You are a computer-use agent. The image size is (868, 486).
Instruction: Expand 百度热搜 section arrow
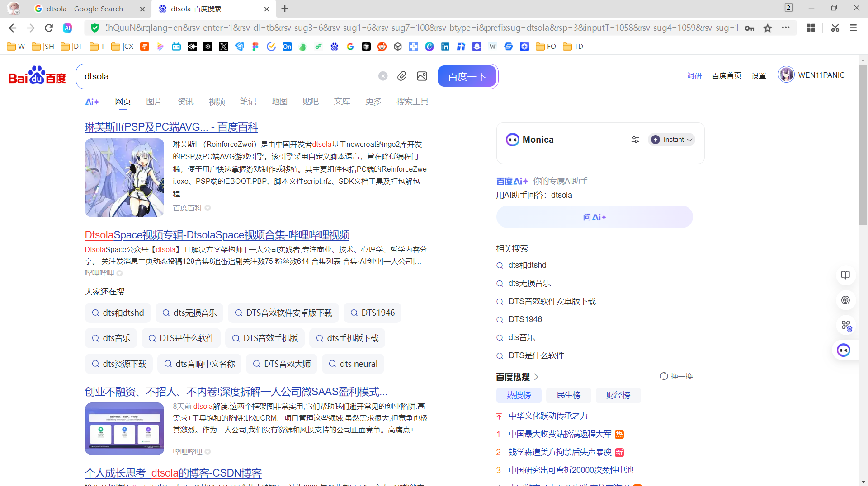point(536,377)
